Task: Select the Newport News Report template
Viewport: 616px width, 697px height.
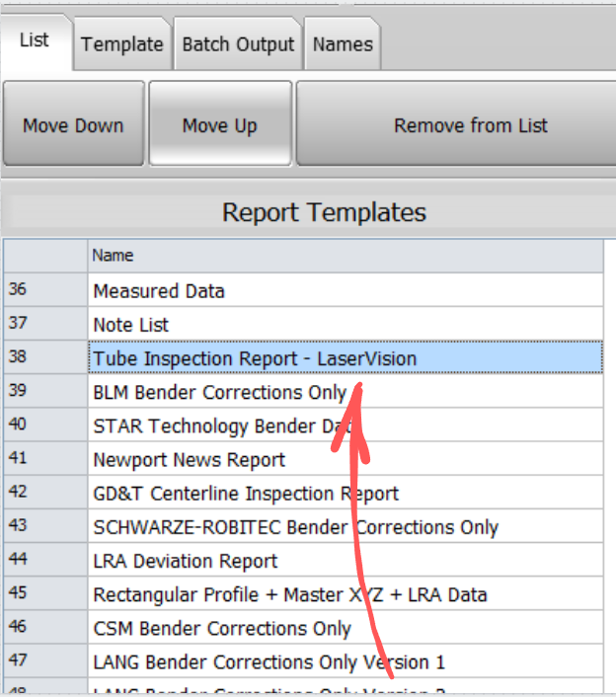Action: point(189,460)
